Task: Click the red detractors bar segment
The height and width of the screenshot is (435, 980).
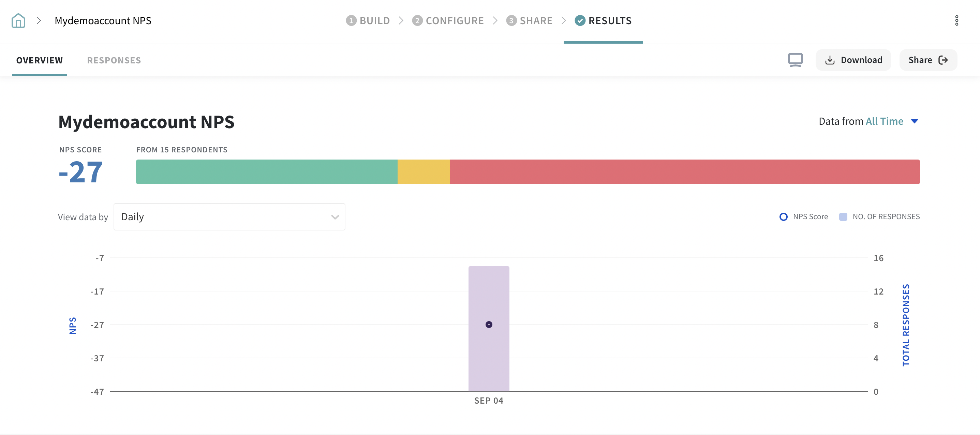Action: pos(684,172)
